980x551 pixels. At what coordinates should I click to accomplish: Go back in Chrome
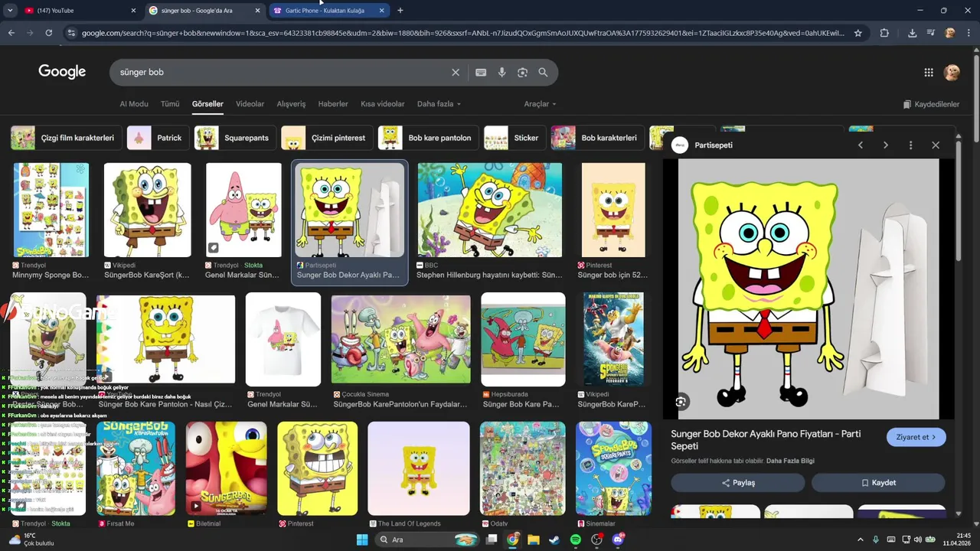pos(11,33)
